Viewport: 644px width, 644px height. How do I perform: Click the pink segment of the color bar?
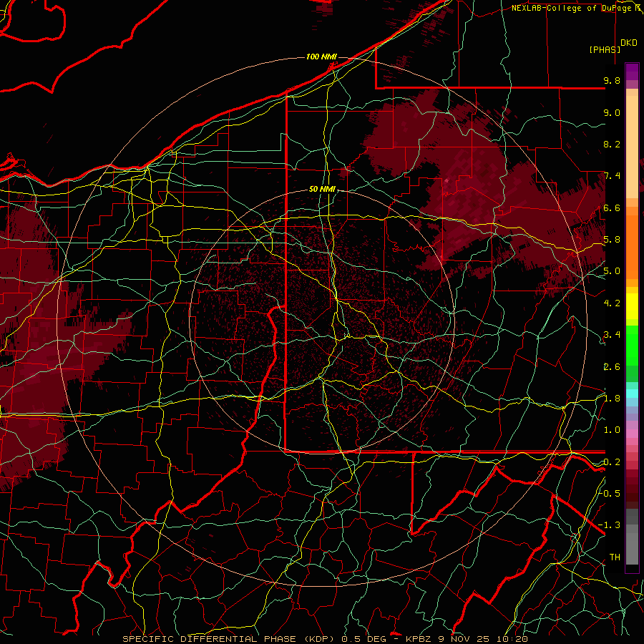(632, 434)
